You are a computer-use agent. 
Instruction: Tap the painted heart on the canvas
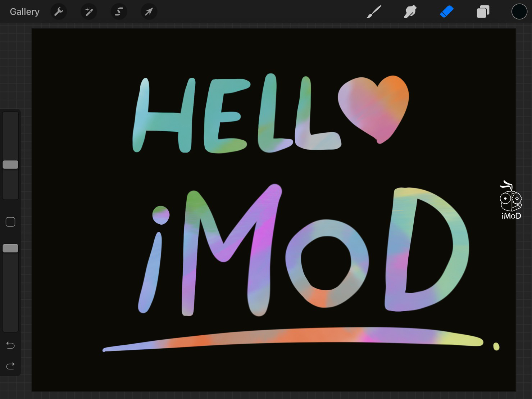tap(374, 106)
